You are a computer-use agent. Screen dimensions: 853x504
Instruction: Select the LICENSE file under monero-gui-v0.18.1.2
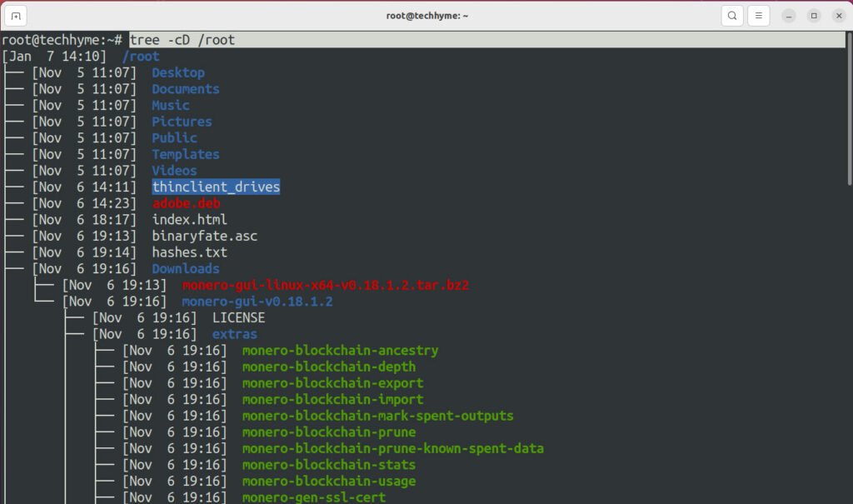coord(238,317)
